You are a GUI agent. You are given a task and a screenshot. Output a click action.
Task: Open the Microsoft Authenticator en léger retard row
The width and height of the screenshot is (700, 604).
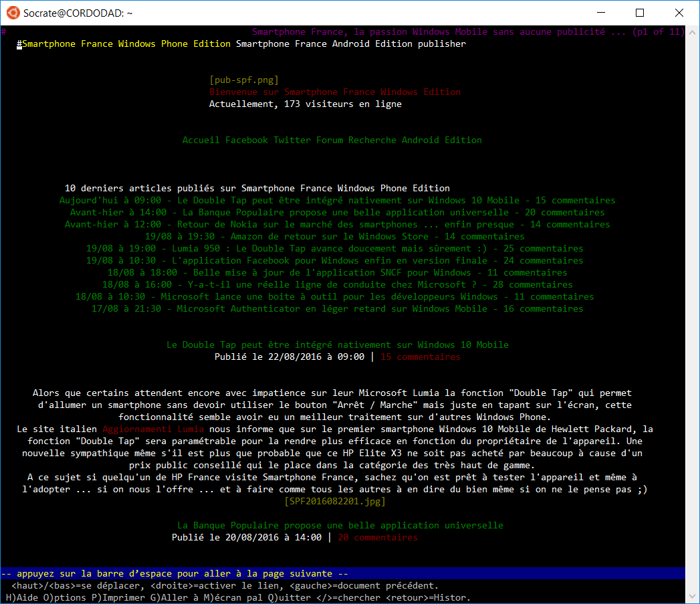click(x=338, y=309)
